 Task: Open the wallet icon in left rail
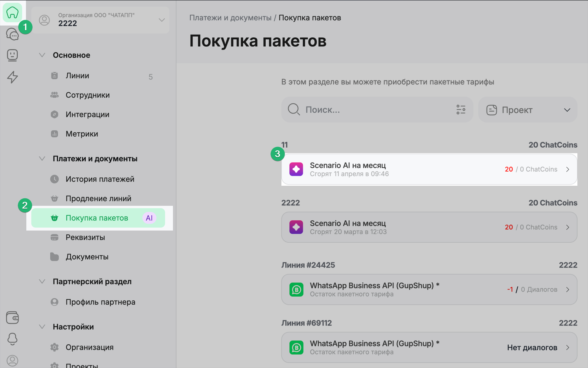[12, 317]
